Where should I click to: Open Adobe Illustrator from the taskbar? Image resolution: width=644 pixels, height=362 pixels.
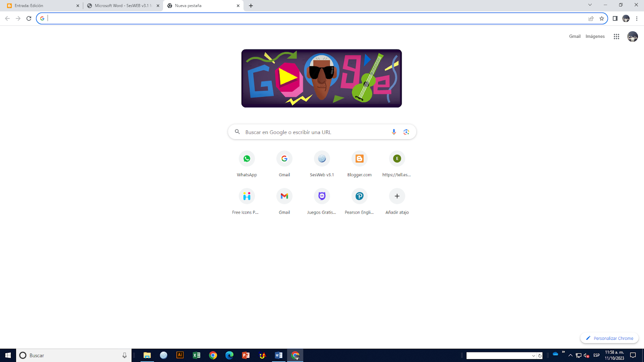pyautogui.click(x=180, y=355)
